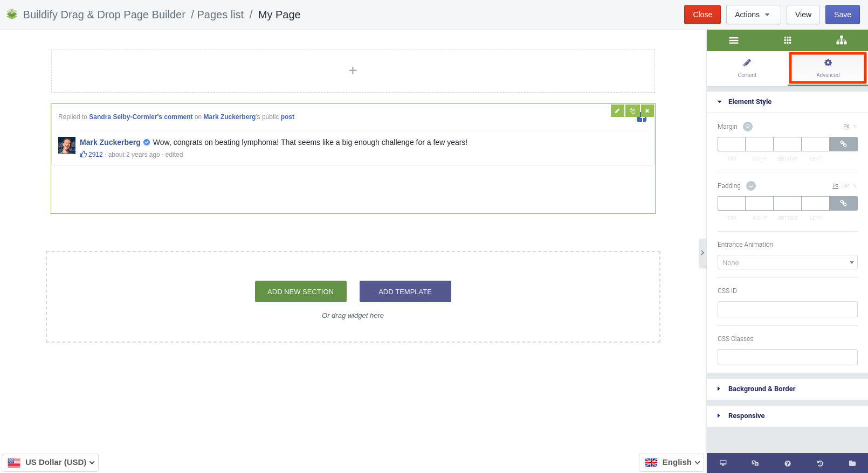The height and width of the screenshot is (473, 868).
Task: Open the hamburger menu in panel header
Action: pyautogui.click(x=733, y=40)
